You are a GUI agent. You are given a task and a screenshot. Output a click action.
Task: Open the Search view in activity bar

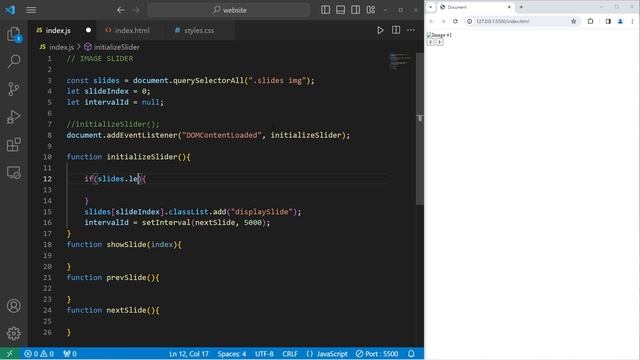(x=14, y=62)
